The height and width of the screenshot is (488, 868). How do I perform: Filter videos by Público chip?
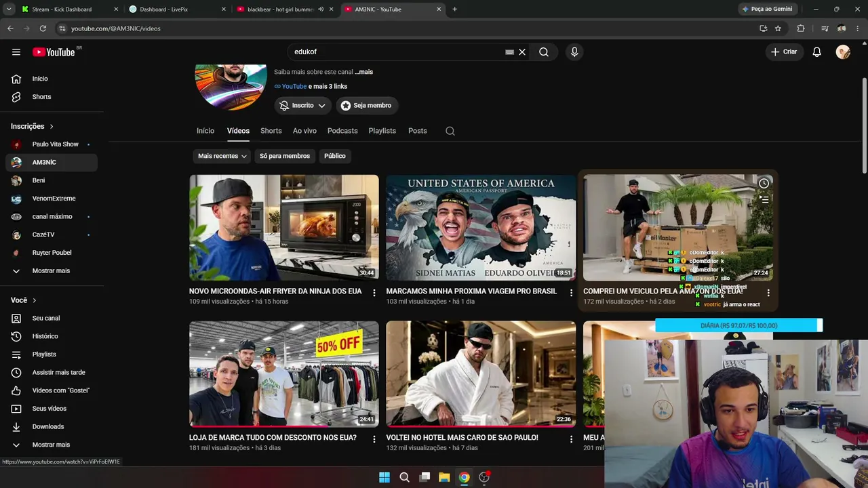335,156
